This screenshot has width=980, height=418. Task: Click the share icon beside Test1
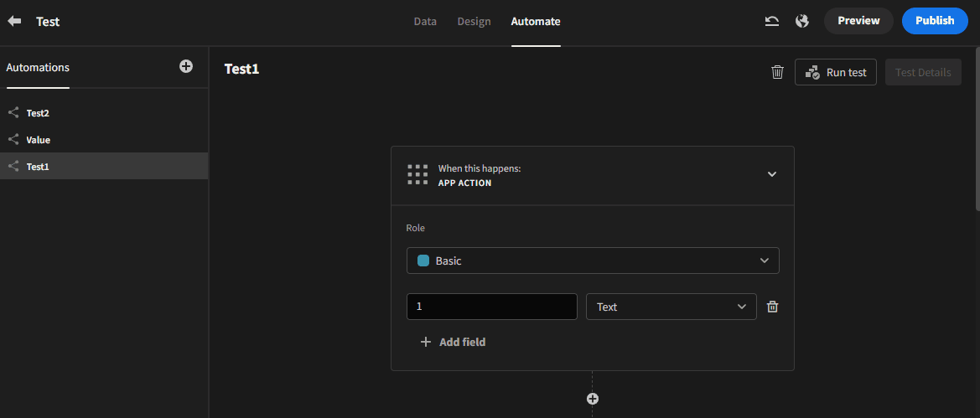[x=13, y=166]
